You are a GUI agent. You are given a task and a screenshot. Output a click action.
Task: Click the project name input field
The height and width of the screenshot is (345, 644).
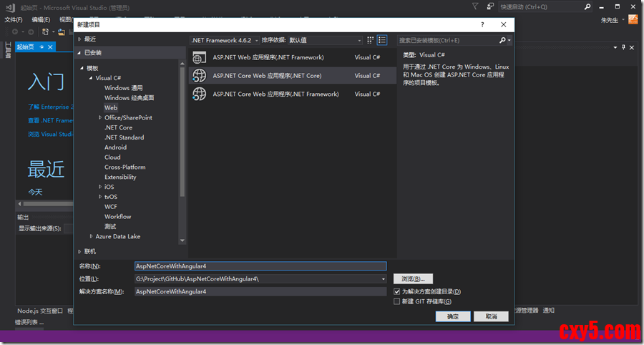[x=260, y=266]
